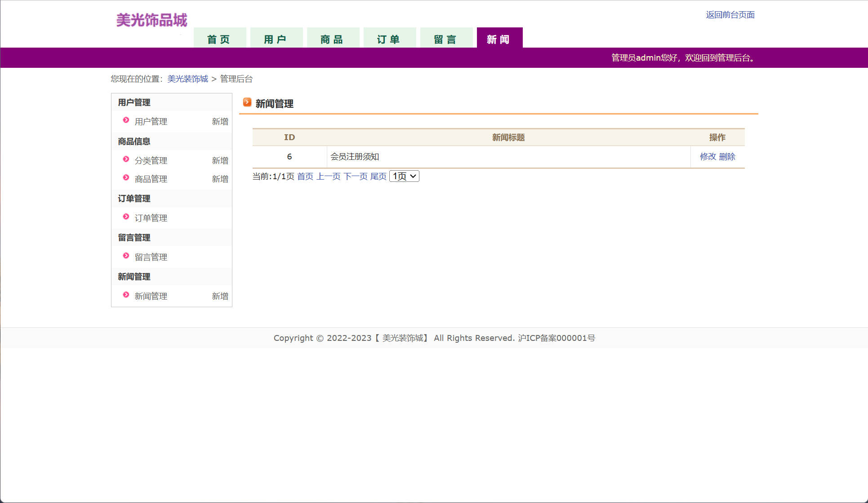The width and height of the screenshot is (868, 503).
Task: Click 修改 for the 会员注册须知 news item
Action: (708, 157)
